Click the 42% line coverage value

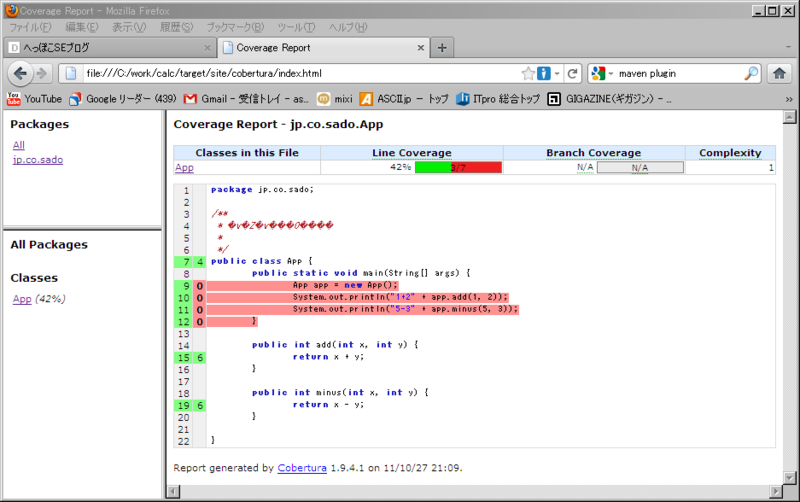click(x=401, y=167)
